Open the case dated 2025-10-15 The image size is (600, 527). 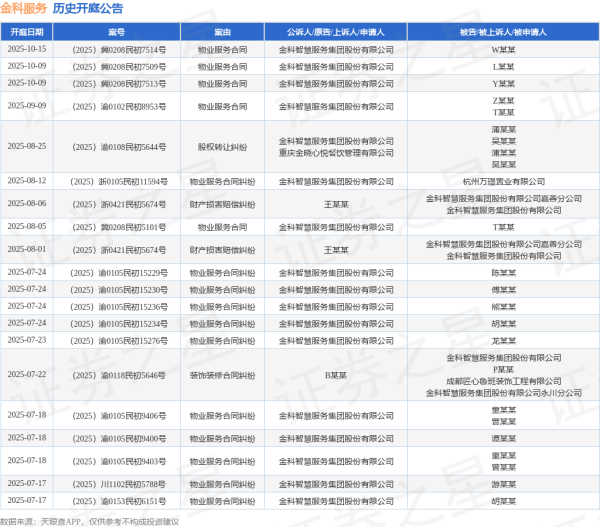27,48
